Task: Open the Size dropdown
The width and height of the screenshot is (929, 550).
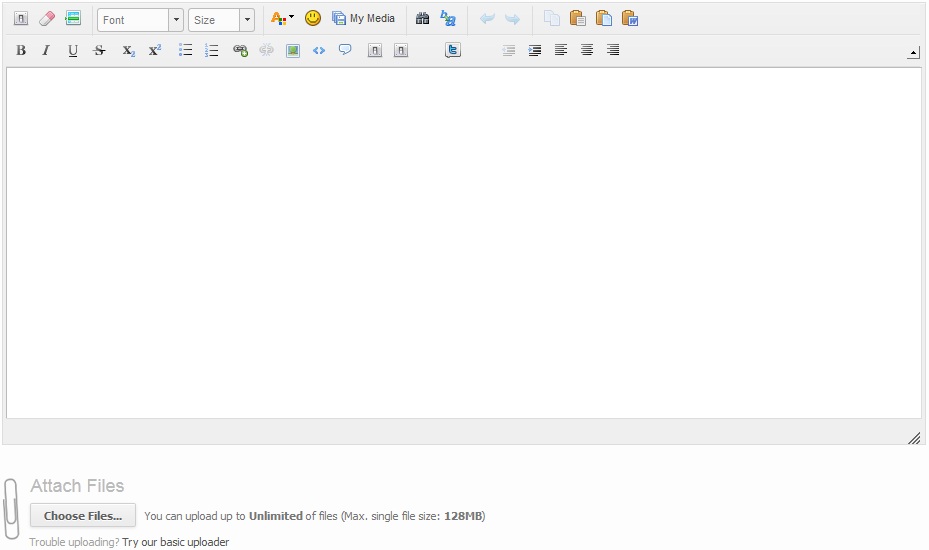Action: tap(221, 20)
